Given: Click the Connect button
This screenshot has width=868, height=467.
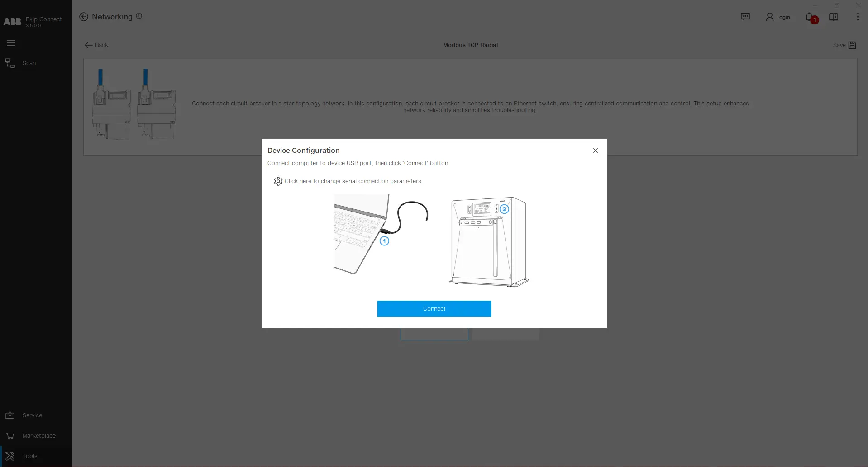Looking at the screenshot, I should (x=434, y=308).
